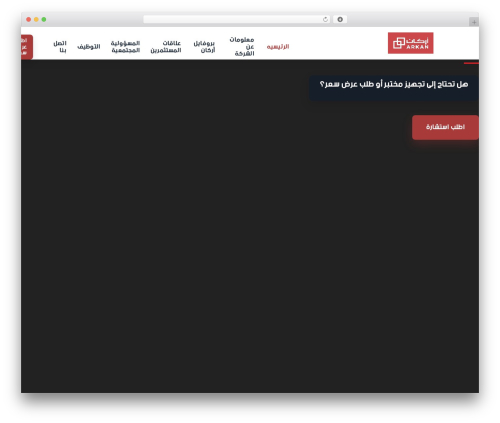Viewport: 500px width, 423px height.
Task: Maximize the window with green button
Action: pos(44,20)
